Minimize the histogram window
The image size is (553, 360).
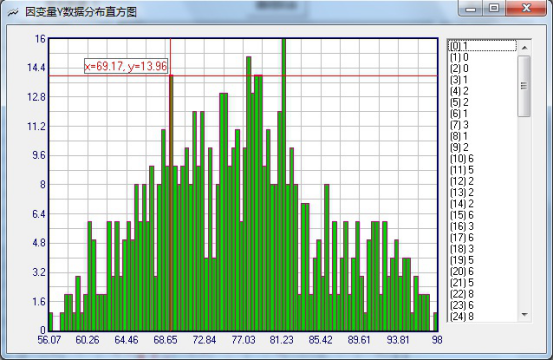click(x=470, y=8)
